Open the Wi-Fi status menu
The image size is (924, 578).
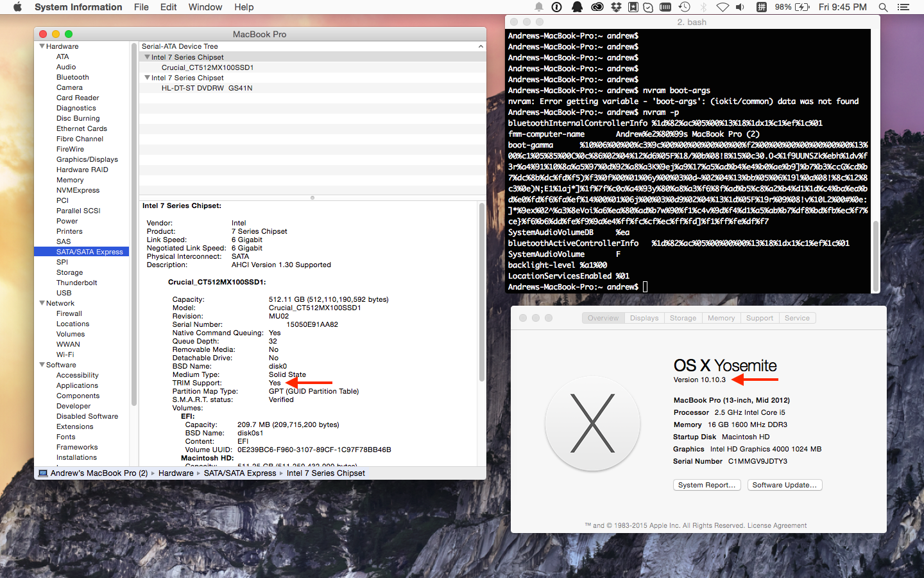(x=723, y=7)
